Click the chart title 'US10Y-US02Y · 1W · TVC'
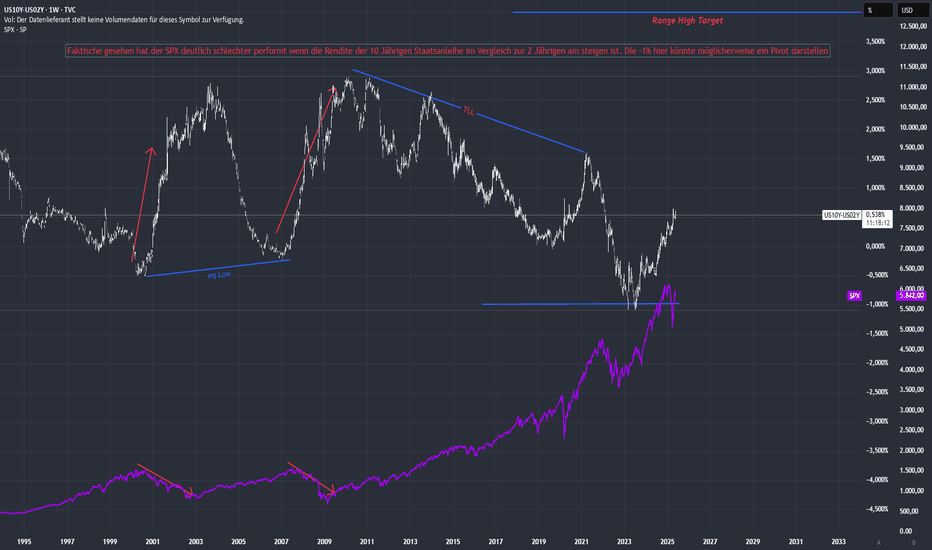 (x=40, y=10)
